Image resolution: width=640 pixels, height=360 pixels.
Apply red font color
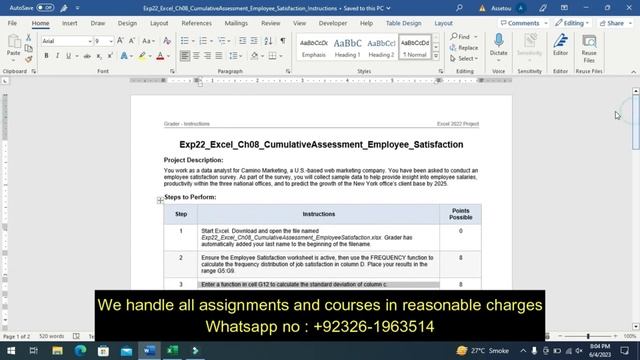[160, 56]
